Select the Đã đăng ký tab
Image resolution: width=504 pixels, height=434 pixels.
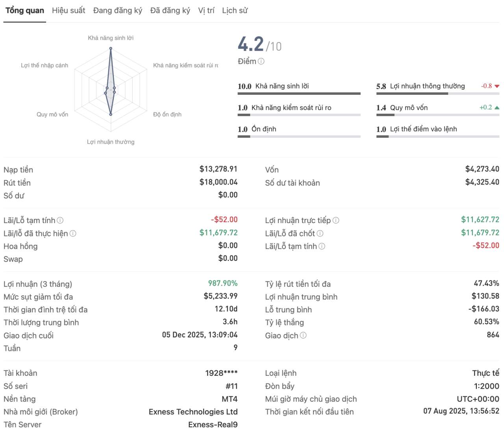point(170,11)
